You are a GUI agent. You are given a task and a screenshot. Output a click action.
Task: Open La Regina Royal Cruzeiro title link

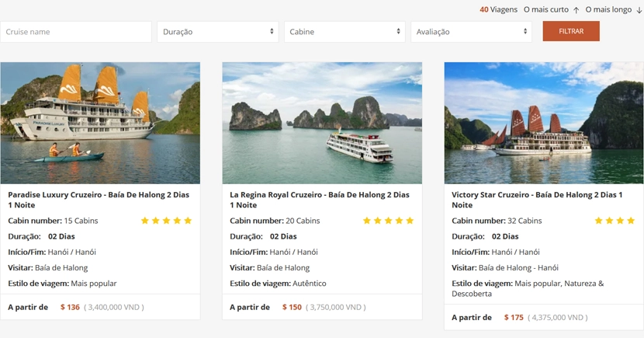(320, 200)
